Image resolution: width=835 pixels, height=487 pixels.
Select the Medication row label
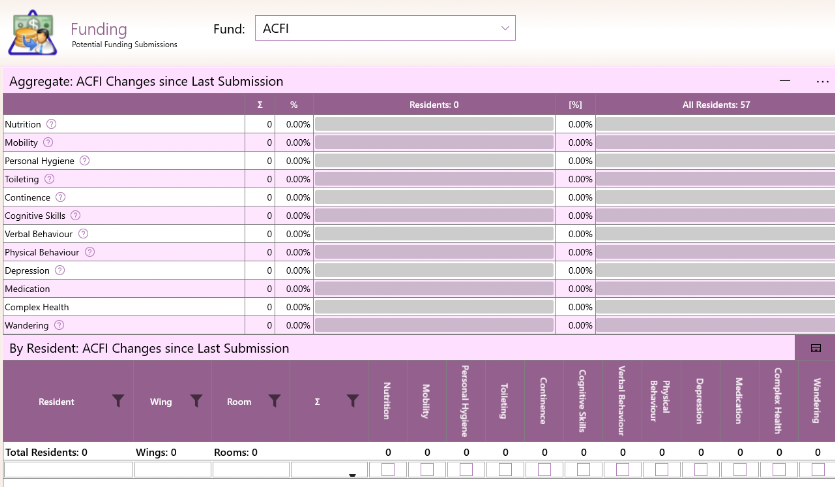(27, 288)
